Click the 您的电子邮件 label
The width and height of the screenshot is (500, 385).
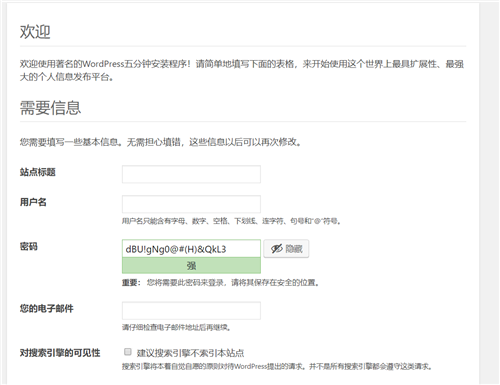pyautogui.click(x=46, y=309)
